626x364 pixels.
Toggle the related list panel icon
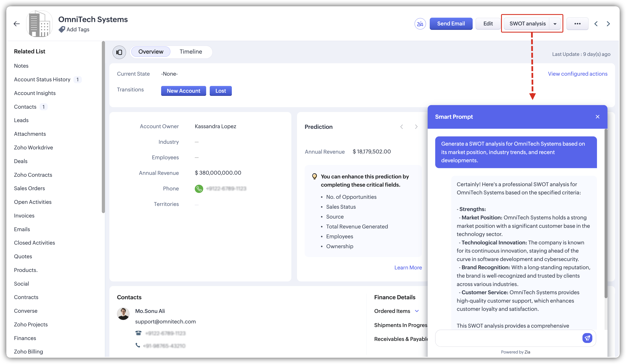[119, 52]
